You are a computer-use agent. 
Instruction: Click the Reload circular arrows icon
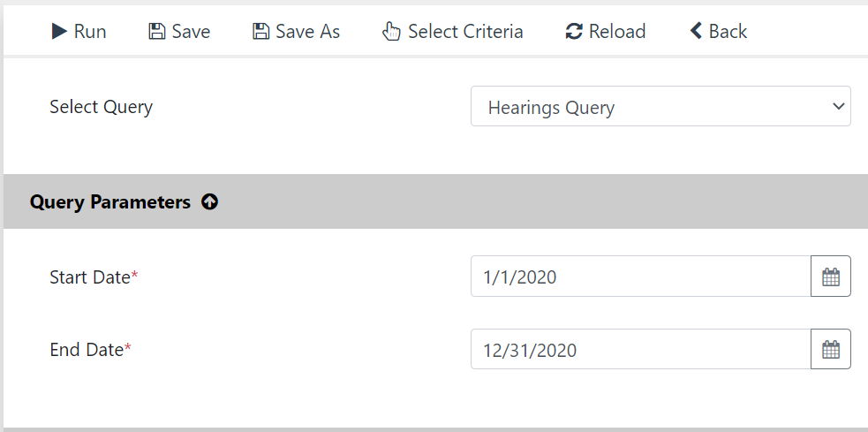point(574,31)
